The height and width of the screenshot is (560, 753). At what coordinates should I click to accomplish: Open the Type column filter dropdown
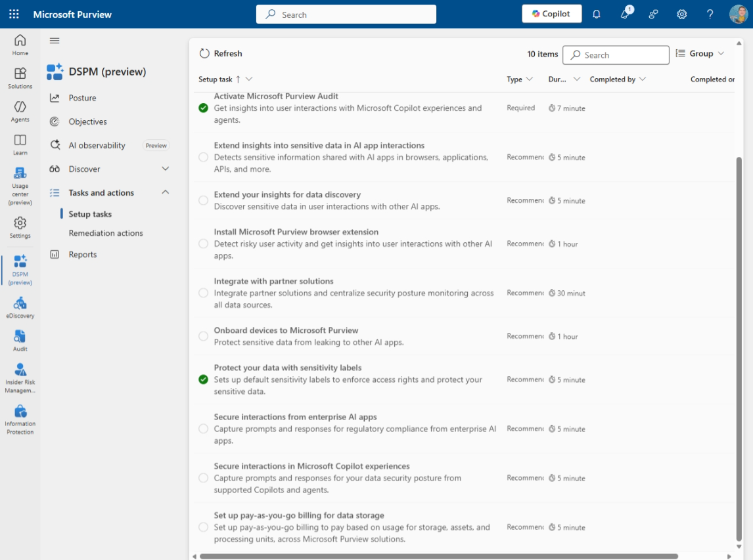pyautogui.click(x=519, y=79)
